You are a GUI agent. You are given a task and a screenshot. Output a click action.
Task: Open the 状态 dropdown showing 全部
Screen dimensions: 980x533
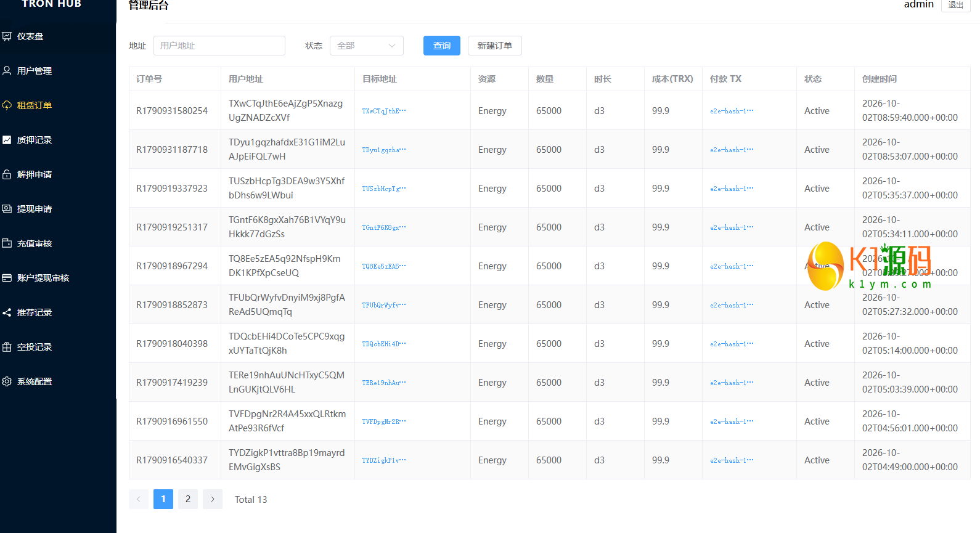coord(367,46)
